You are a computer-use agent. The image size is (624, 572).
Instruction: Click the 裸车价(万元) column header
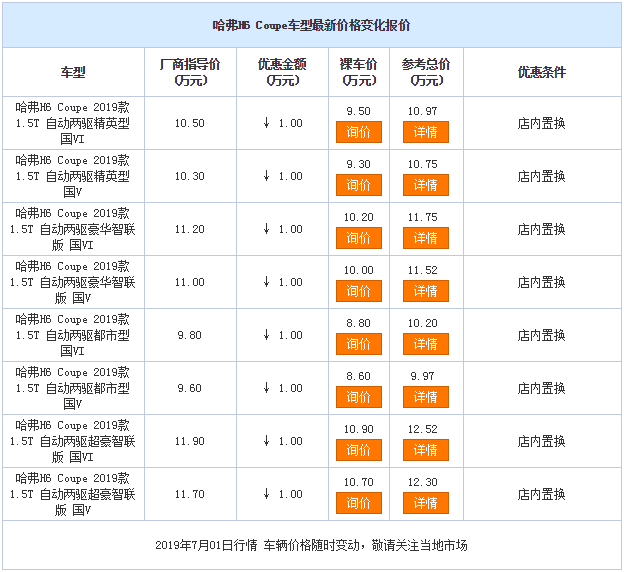[359, 72]
